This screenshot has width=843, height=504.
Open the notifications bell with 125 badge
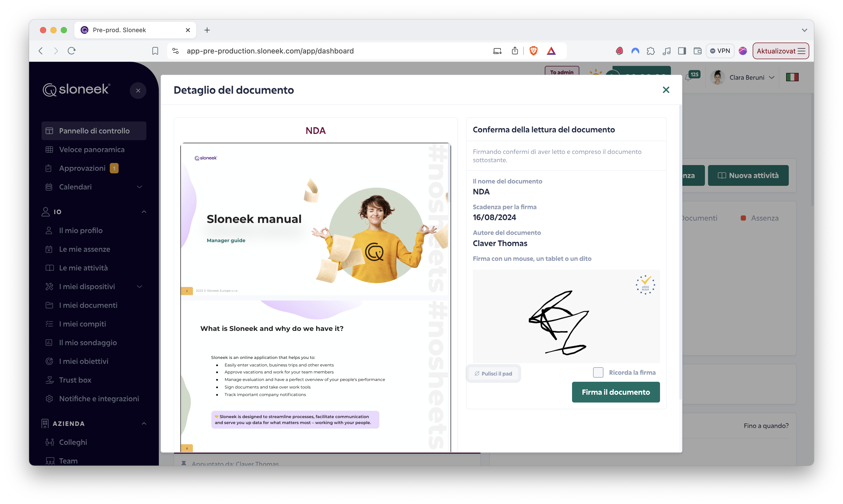click(692, 76)
